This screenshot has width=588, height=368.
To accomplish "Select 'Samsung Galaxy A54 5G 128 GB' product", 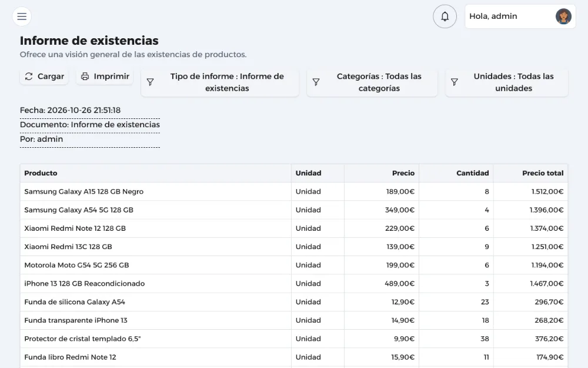I will click(x=79, y=210).
